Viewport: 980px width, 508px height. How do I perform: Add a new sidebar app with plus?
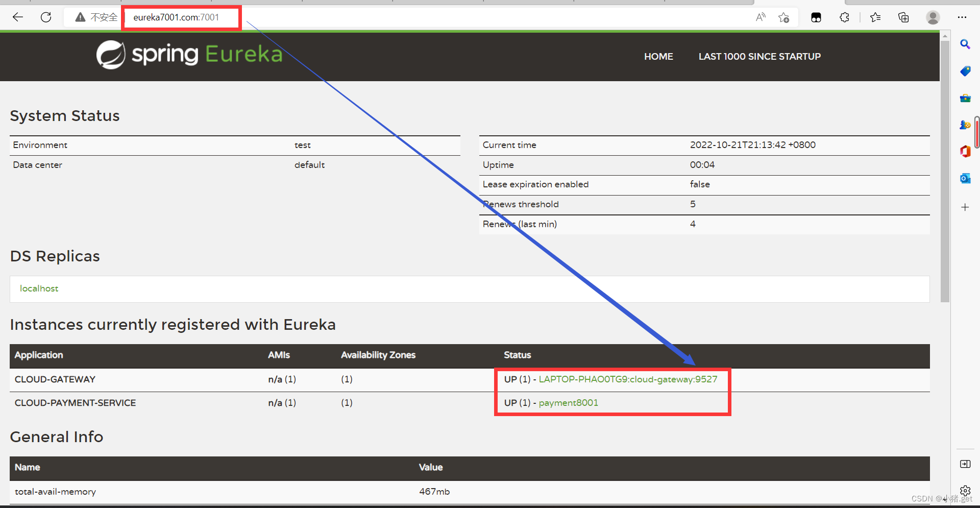pos(965,207)
